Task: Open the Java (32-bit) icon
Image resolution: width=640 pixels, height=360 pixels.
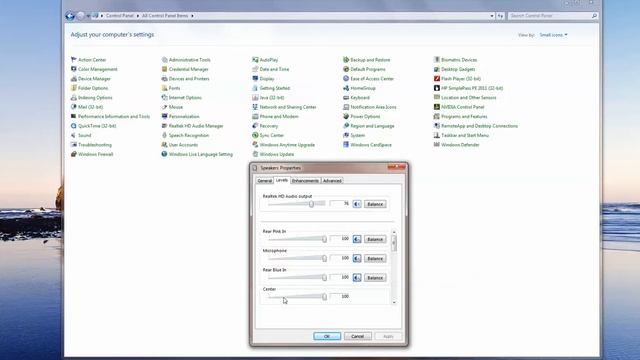Action: pyautogui.click(x=255, y=97)
